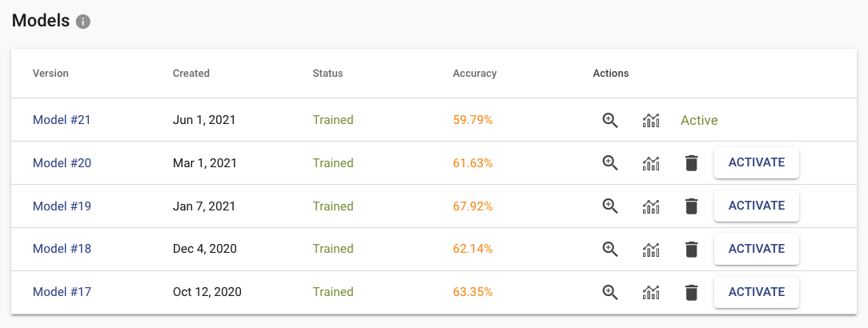868x328 pixels.
Task: Open the statistics chart for Model #21
Action: coord(651,120)
